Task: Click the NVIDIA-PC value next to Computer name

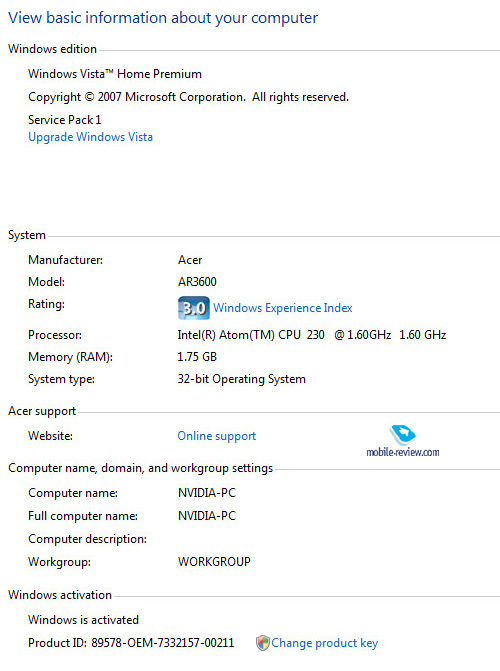Action: tap(207, 493)
